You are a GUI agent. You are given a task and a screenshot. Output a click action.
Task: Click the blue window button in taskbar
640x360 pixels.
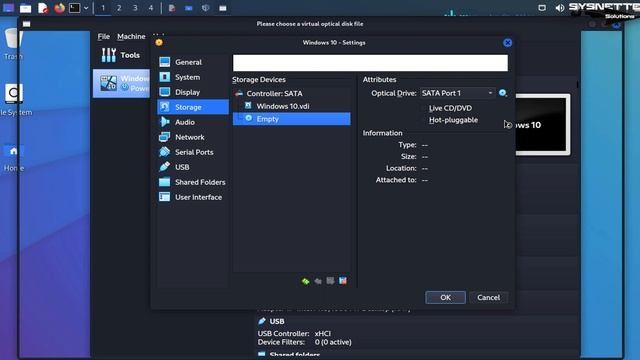(189, 8)
